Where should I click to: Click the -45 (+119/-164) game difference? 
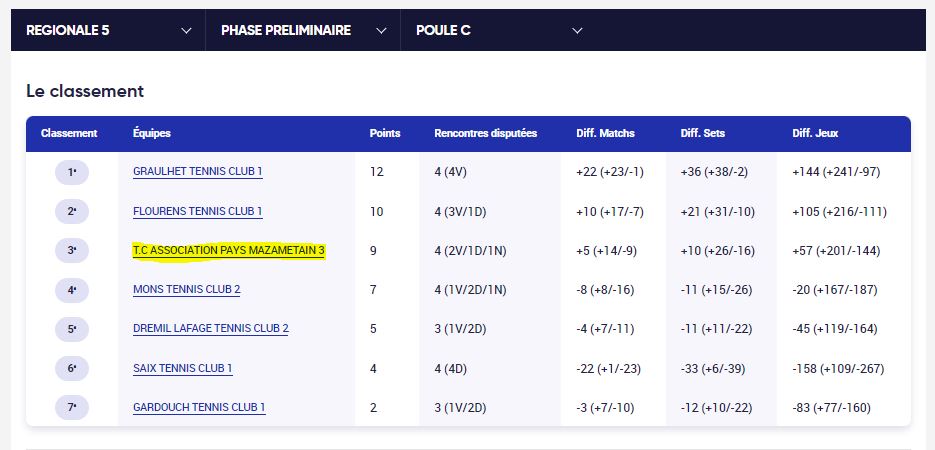click(x=835, y=329)
